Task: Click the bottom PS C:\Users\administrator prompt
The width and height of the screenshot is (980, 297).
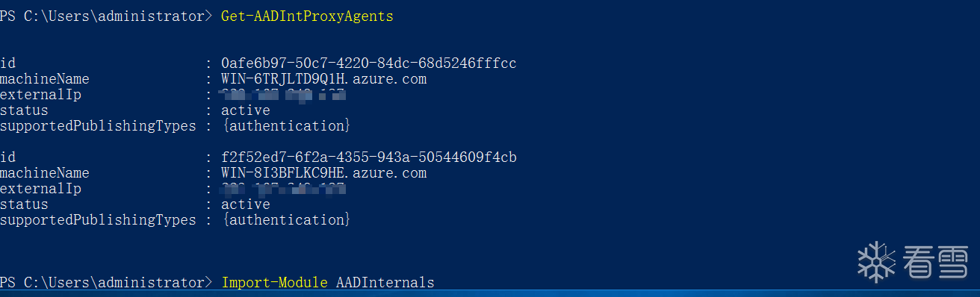Action: (106, 282)
